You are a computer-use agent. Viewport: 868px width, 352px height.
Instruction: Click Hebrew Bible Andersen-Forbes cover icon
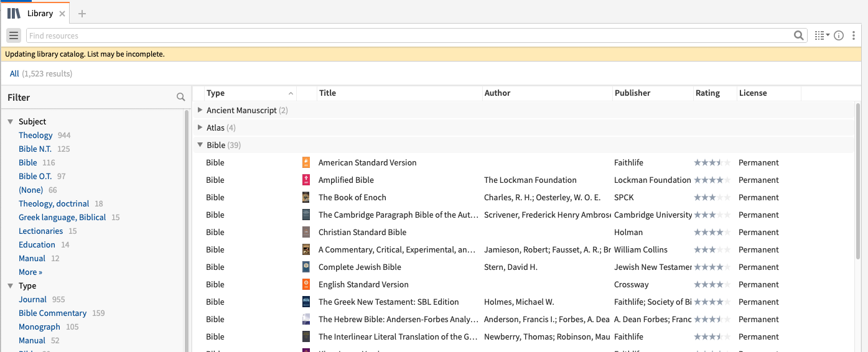tap(306, 319)
